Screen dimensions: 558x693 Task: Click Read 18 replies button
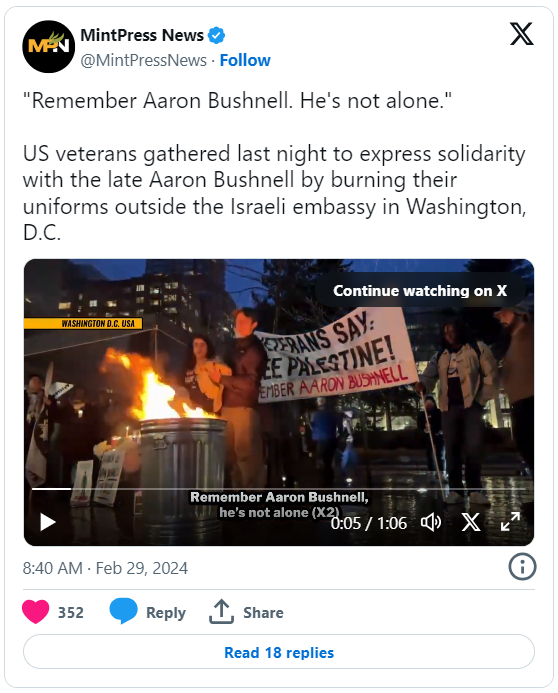[x=279, y=652]
